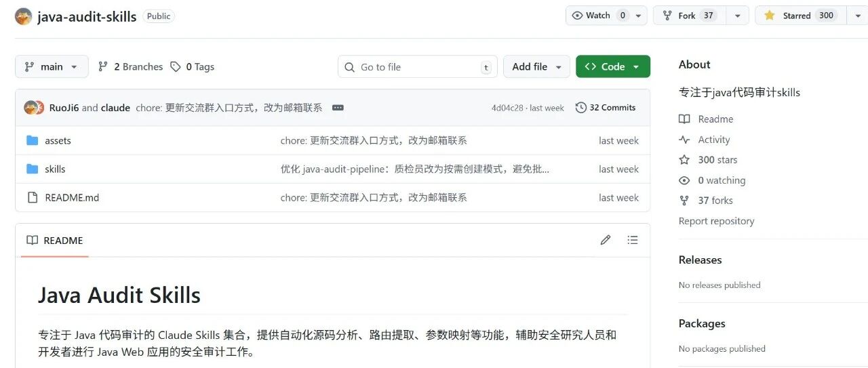
Task: Open the Fork options dropdown arrow
Action: [737, 16]
